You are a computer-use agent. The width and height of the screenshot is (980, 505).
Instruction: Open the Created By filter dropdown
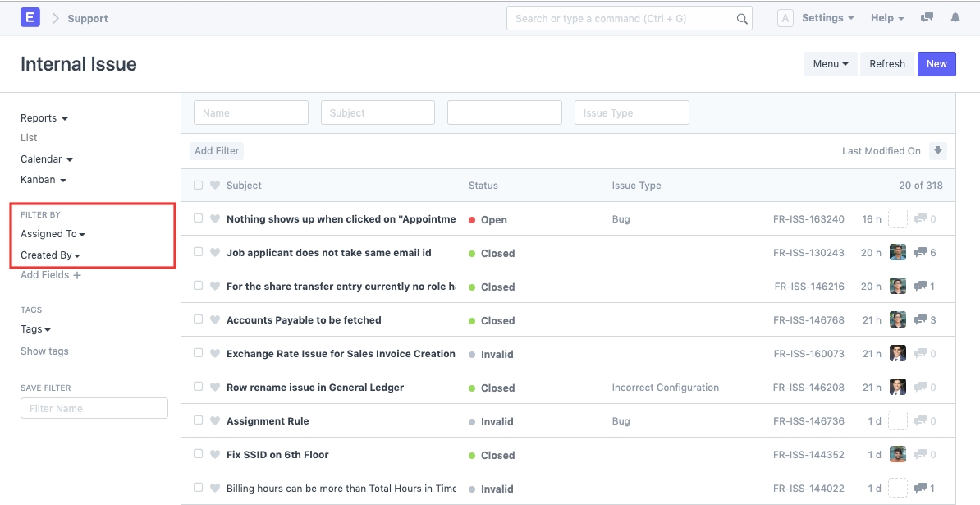tap(50, 255)
